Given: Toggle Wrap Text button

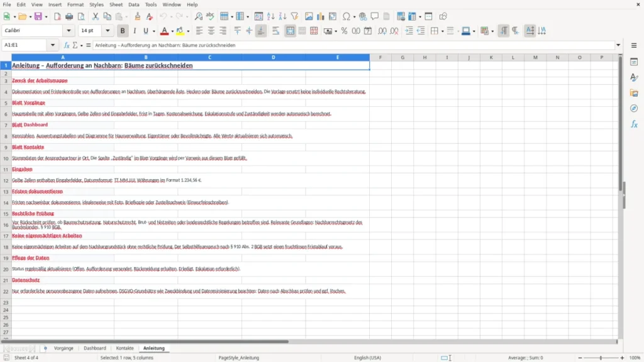Looking at the screenshot, I should 275,31.
